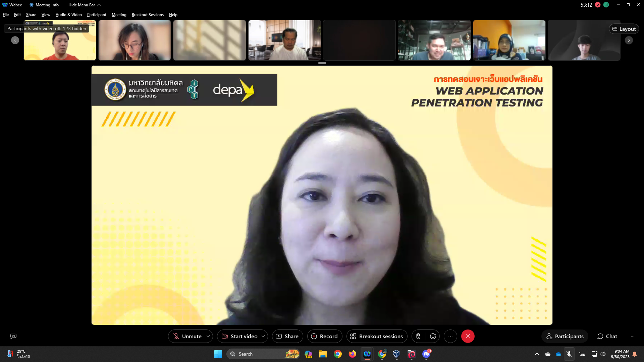Viewport: 644px width, 362px height.
Task: Toggle the Participants panel
Action: coord(565,336)
